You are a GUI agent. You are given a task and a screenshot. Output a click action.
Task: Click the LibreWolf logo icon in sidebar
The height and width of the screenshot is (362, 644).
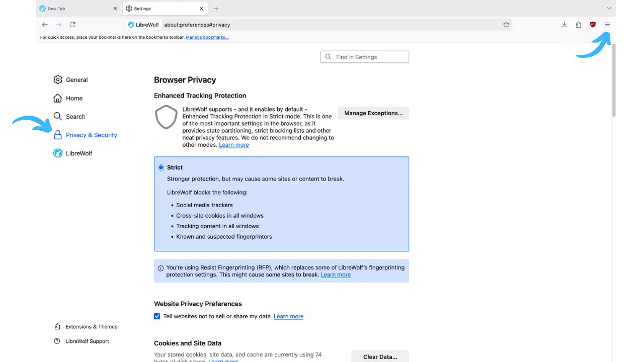point(58,153)
